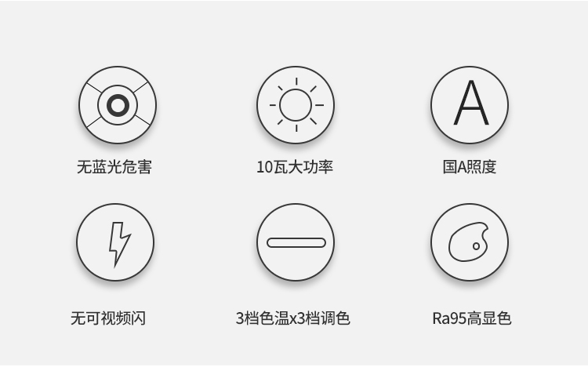Image resolution: width=588 pixels, height=367 pixels.
Task: Select the paint palette color rendering icon
Action: tap(470, 242)
